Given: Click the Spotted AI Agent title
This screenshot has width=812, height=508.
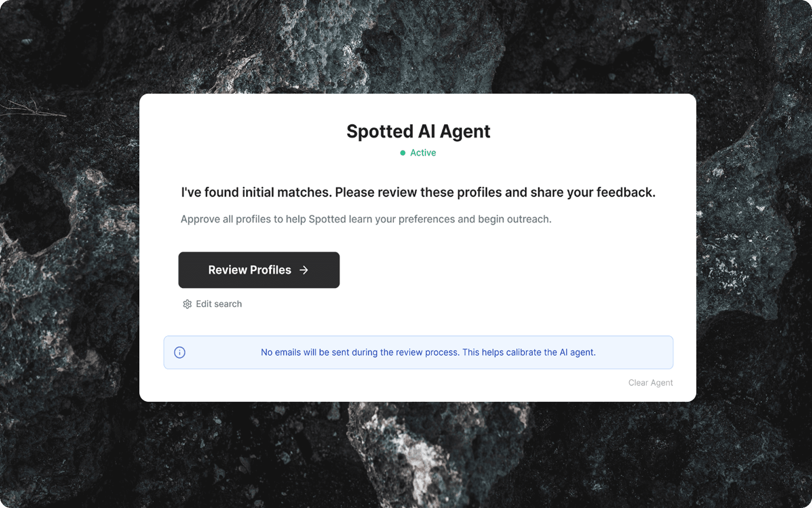Looking at the screenshot, I should click(x=418, y=131).
